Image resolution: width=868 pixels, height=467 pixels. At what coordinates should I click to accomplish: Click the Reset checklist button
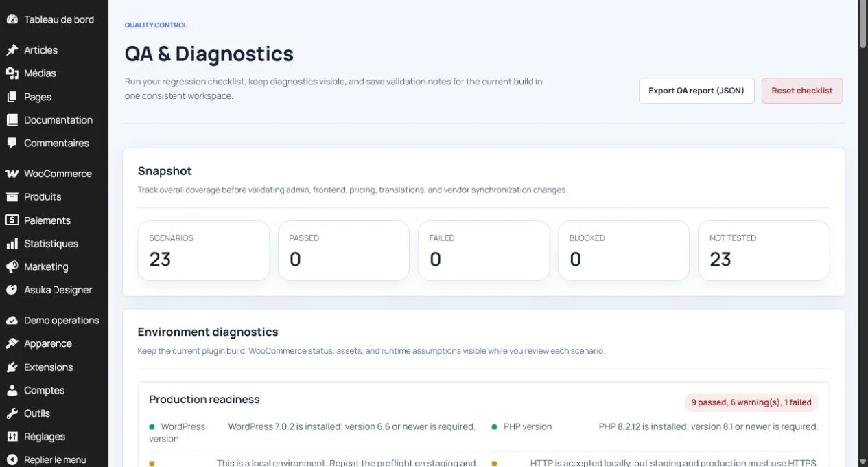[801, 91]
